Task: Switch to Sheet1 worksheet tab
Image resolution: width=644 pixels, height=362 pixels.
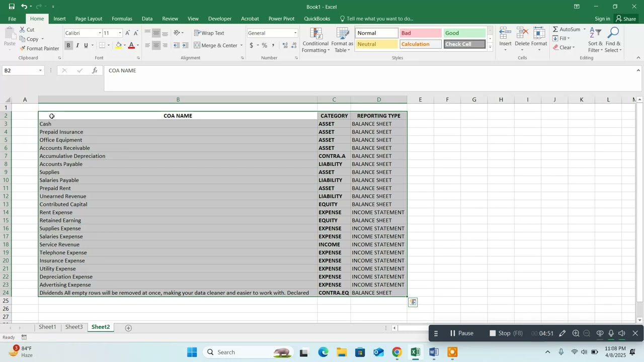Action: click(x=47, y=327)
